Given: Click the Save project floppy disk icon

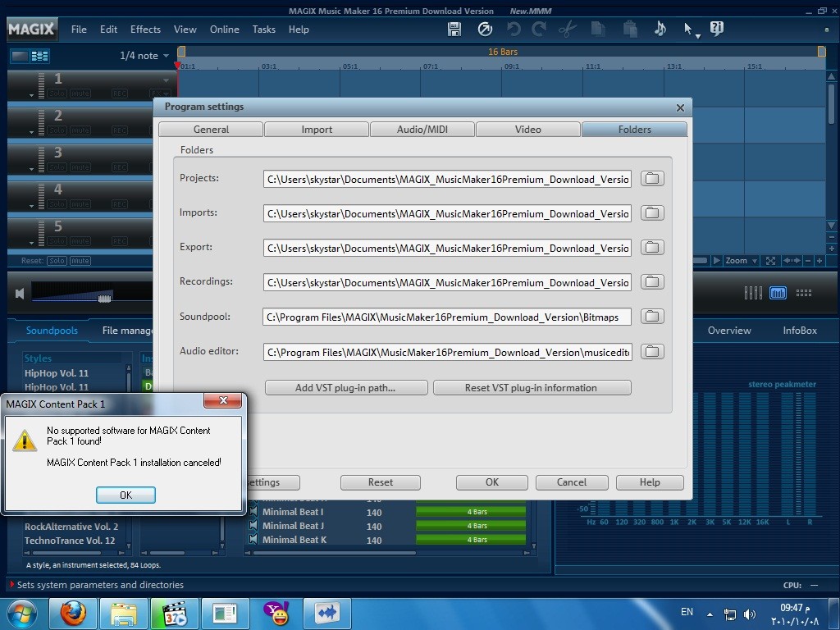Looking at the screenshot, I should 454,29.
